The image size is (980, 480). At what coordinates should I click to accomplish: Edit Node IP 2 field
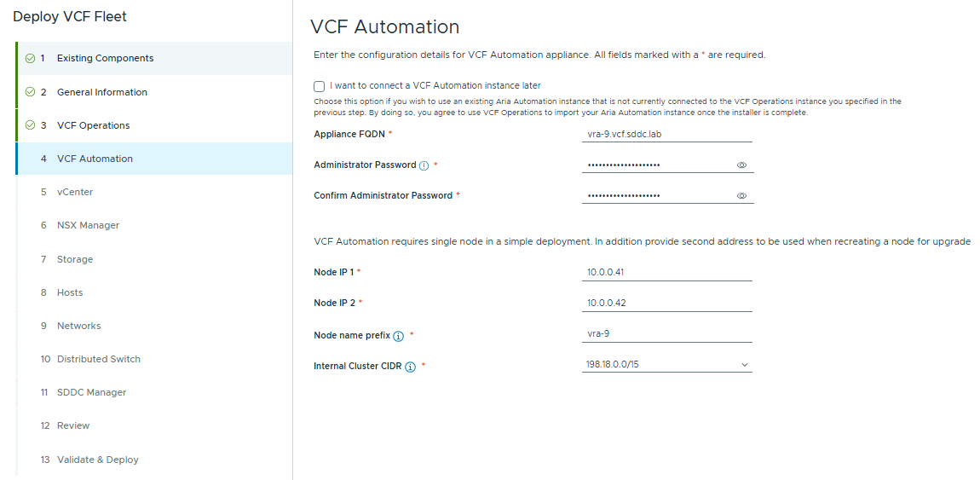(667, 304)
